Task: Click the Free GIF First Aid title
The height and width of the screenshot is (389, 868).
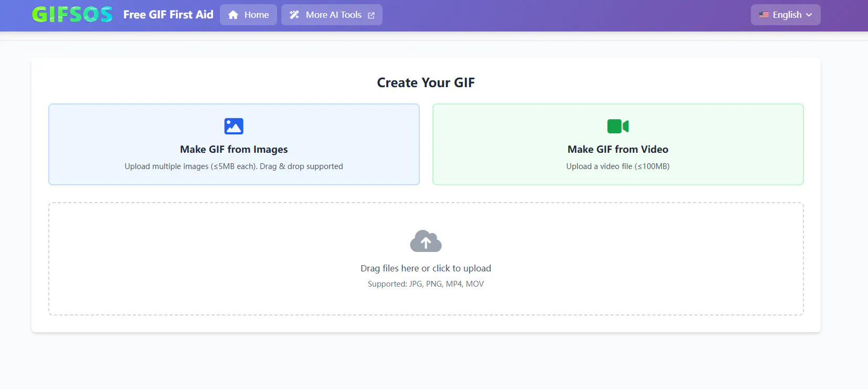Action: pyautogui.click(x=168, y=15)
